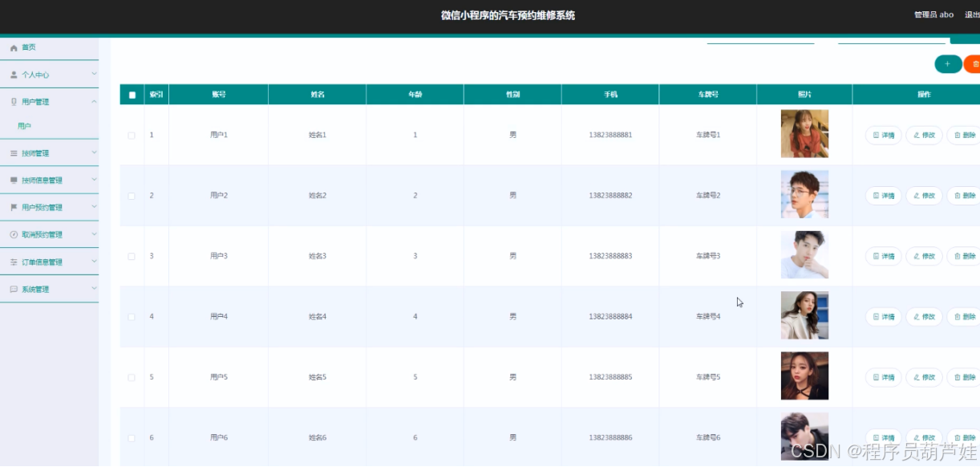980x467 pixels.
Task: Click 删除 for 用户4 row
Action: click(x=963, y=317)
